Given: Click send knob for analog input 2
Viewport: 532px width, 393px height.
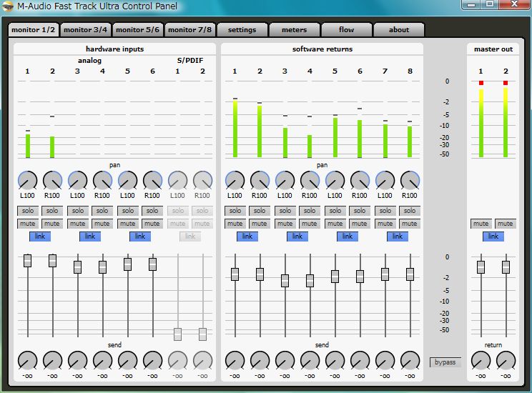Looking at the screenshot, I should pos(53,361).
